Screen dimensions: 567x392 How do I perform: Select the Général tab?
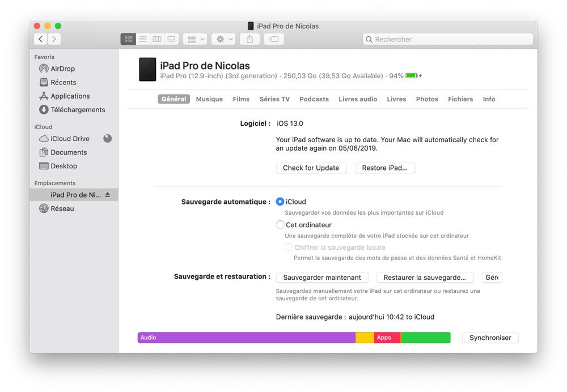click(174, 99)
